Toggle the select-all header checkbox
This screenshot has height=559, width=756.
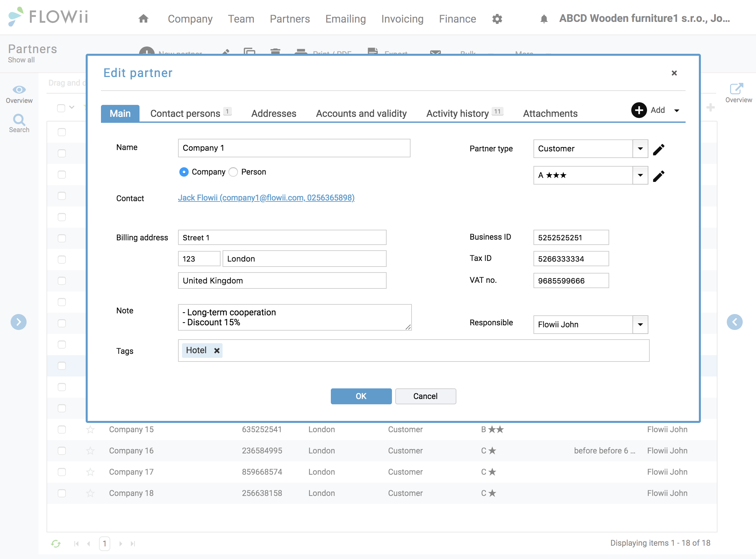point(61,108)
